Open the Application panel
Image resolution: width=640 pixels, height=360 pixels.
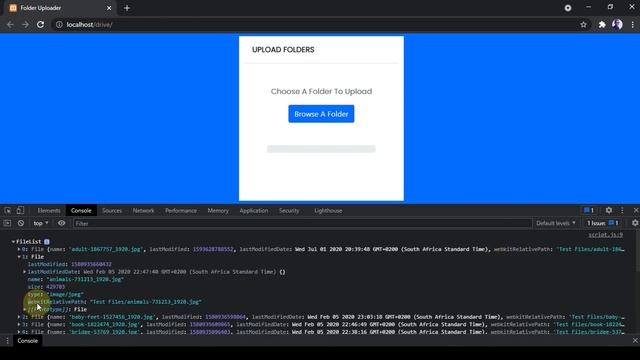tap(254, 211)
